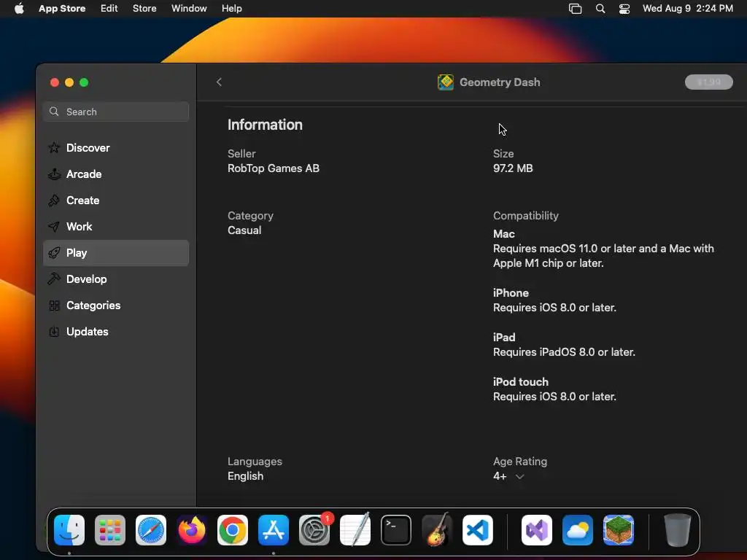The width and height of the screenshot is (747, 560).
Task: Click the iPod touch compatibility heading
Action: 521,382
